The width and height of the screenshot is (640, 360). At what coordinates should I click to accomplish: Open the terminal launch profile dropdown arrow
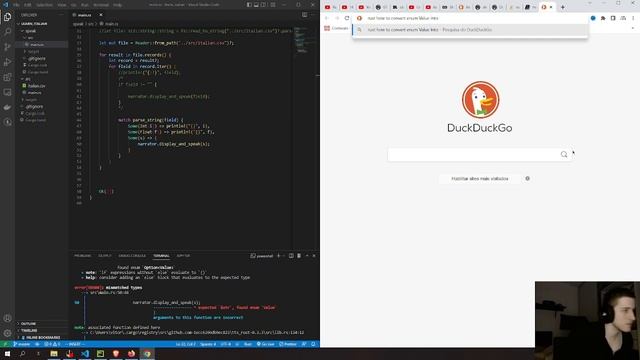pyautogui.click(x=284, y=256)
